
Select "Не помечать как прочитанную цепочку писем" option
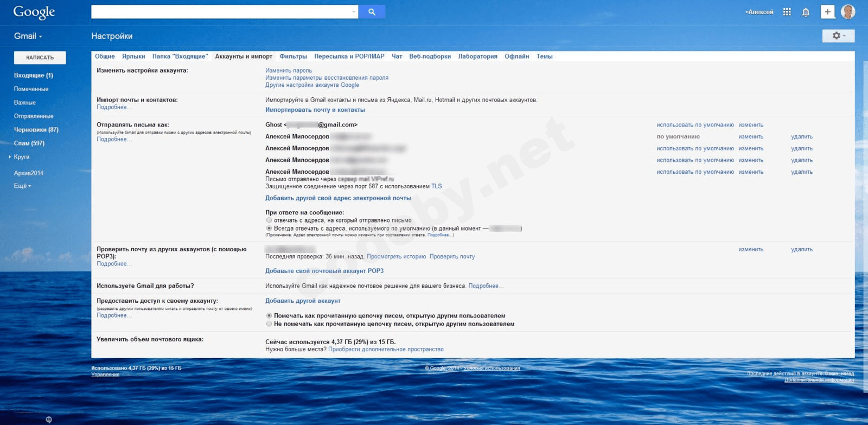[269, 324]
